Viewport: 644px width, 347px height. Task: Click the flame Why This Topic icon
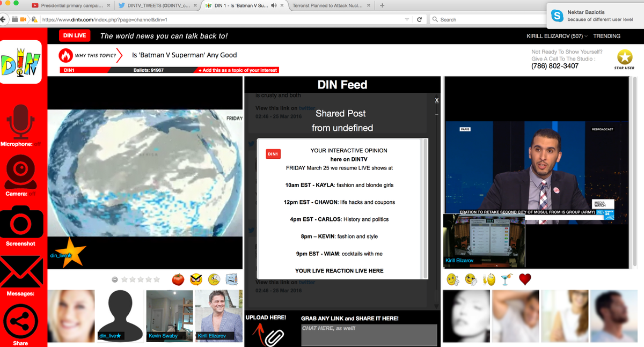click(65, 55)
